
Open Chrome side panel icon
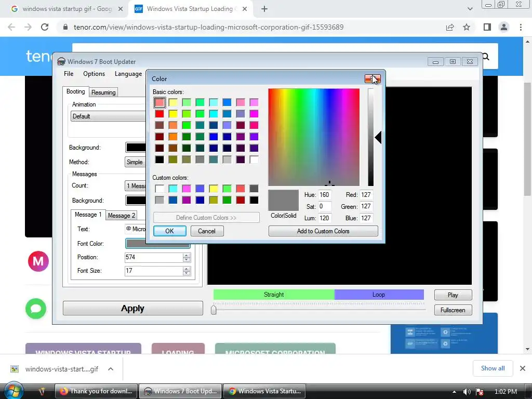(487, 27)
